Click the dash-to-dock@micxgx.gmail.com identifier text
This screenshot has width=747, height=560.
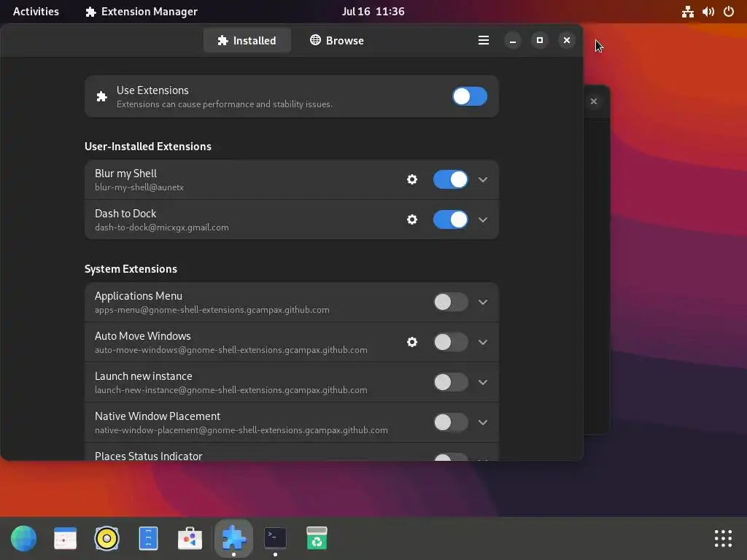(x=161, y=227)
